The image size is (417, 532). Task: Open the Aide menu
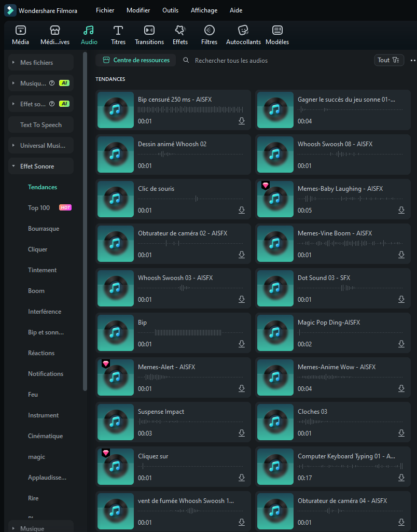click(236, 10)
